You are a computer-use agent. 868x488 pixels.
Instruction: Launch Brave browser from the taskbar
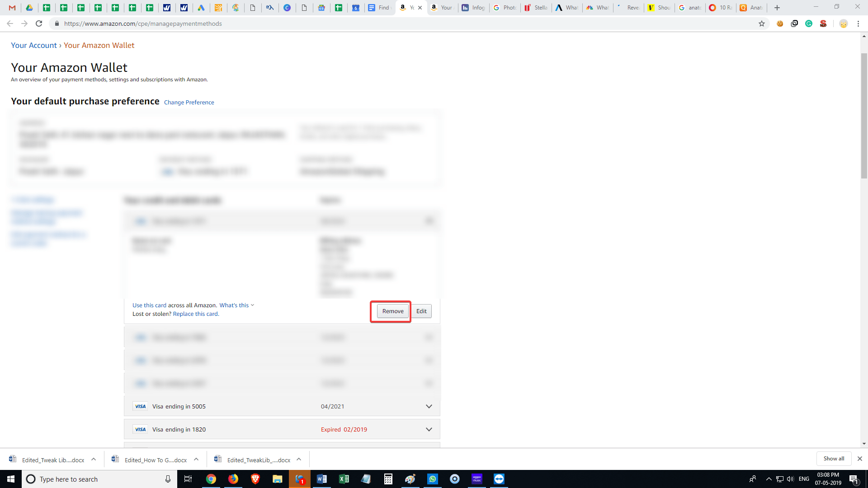255,479
